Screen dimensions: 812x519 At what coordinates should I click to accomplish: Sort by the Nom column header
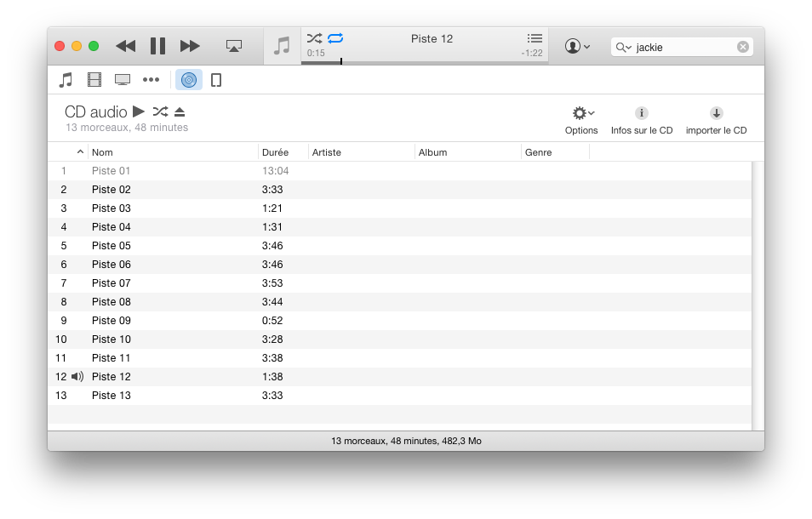coord(173,152)
